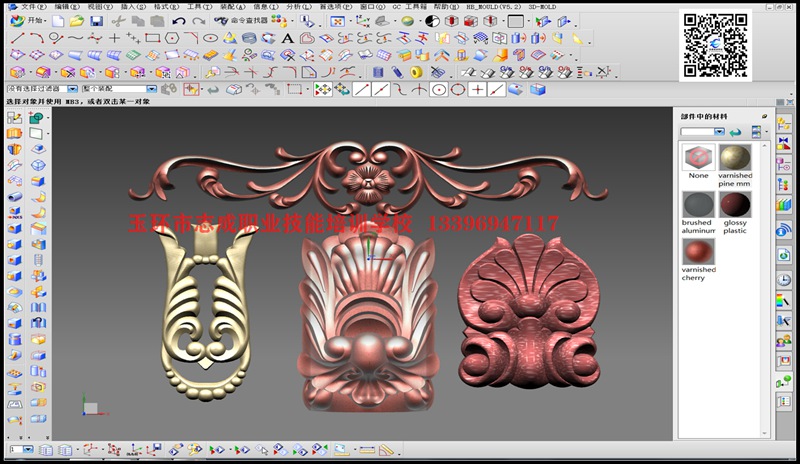Click the Open folder icon
Screen dimensions: 800x464
pos(77,21)
